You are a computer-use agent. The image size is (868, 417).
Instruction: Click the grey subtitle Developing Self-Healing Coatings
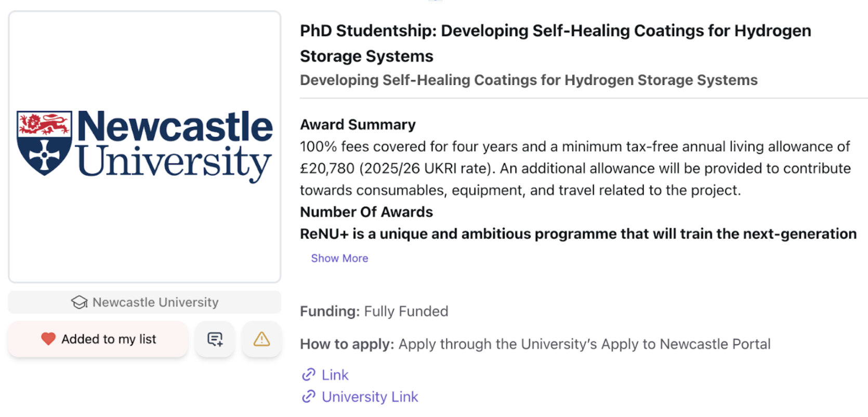coord(529,80)
